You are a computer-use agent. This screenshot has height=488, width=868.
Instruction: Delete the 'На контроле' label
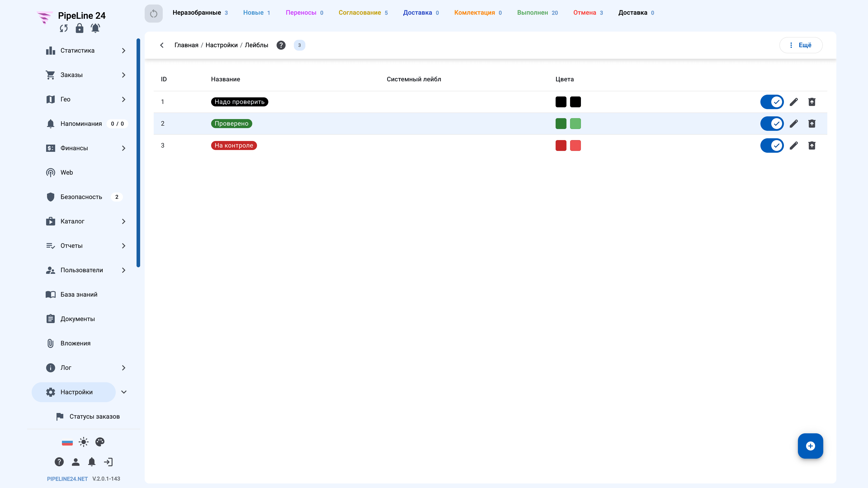click(812, 145)
